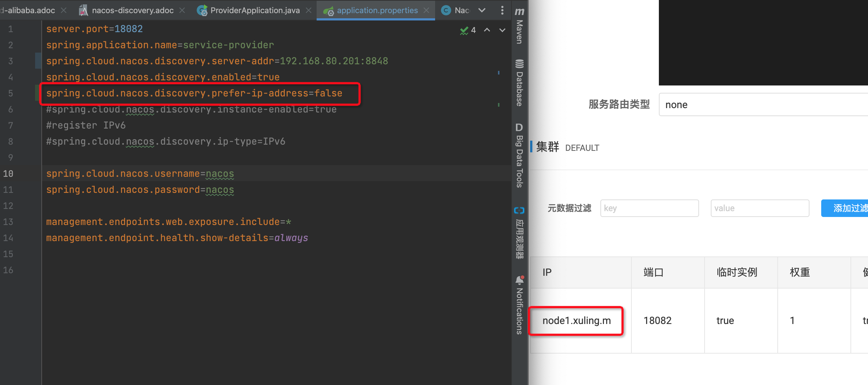
Task: Click the commented instance-enabled=true line
Action: click(191, 109)
